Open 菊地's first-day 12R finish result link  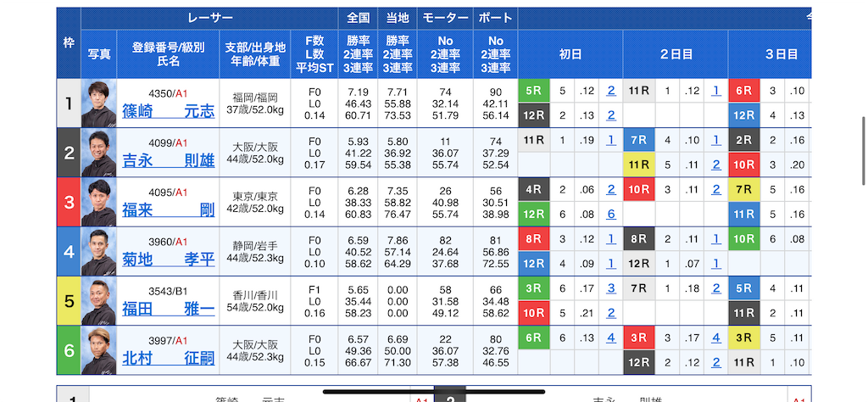610,264
